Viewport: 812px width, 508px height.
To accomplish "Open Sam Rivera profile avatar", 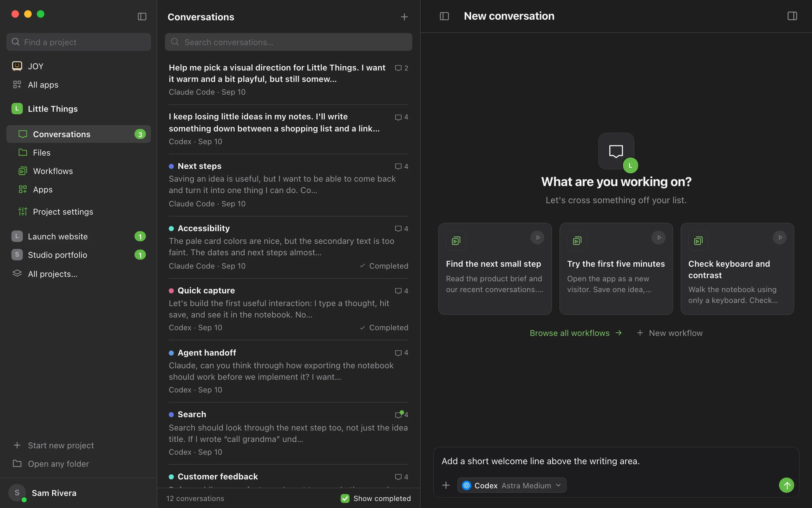I will click(x=17, y=493).
